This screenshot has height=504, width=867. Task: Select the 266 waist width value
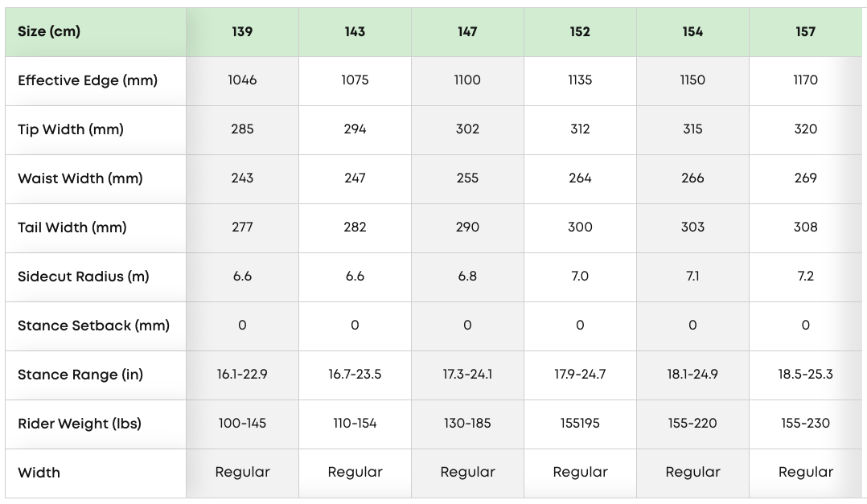[692, 178]
